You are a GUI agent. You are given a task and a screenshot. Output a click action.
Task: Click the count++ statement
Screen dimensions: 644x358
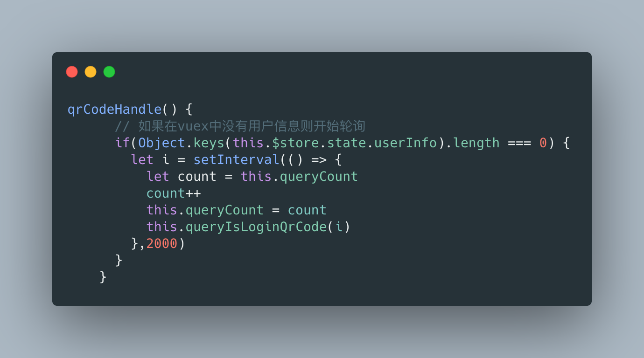[x=174, y=193]
